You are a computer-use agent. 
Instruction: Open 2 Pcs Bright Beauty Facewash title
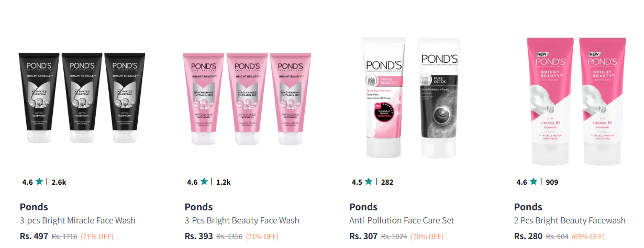(x=570, y=220)
